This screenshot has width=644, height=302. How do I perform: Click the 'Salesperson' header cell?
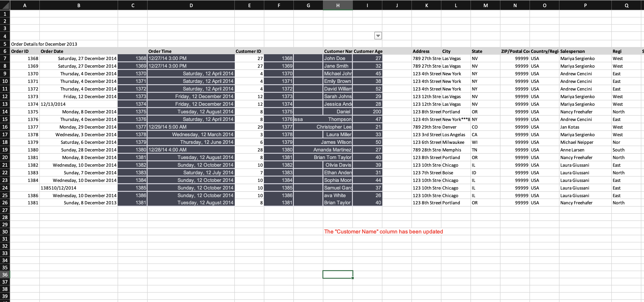tap(573, 51)
